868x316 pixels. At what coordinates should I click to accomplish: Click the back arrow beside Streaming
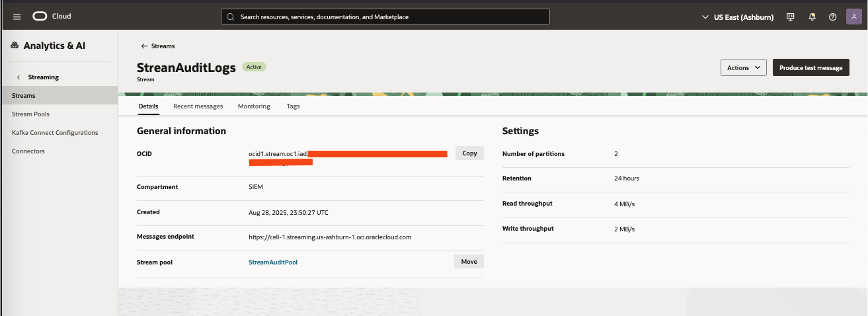(19, 77)
